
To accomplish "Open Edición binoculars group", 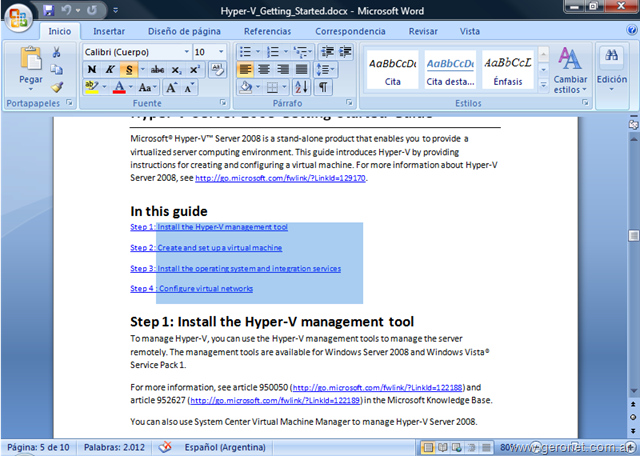I will (x=612, y=69).
